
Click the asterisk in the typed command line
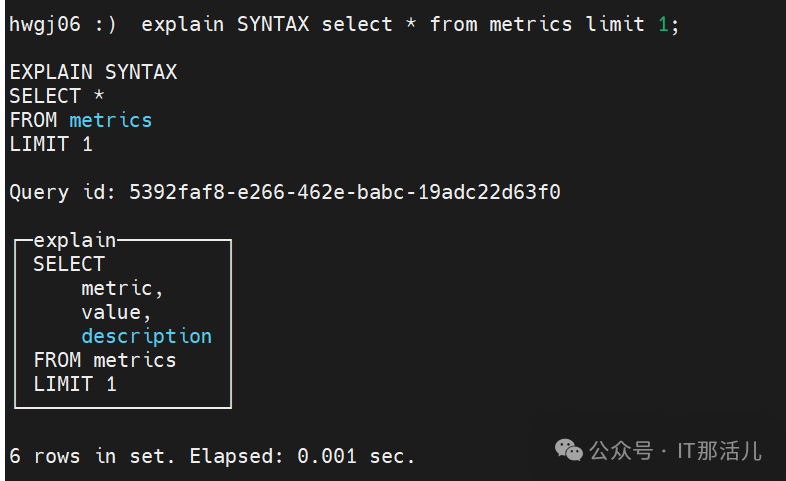(x=411, y=24)
